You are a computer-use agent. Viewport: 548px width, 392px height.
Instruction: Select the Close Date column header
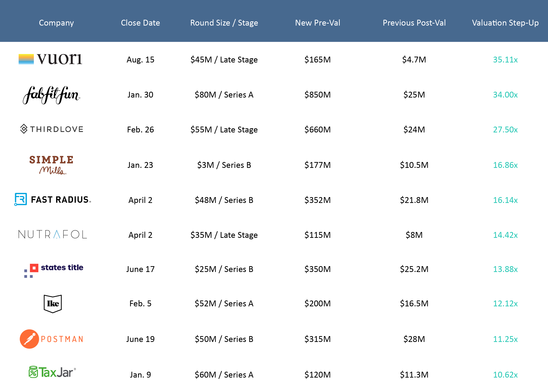[x=140, y=23]
